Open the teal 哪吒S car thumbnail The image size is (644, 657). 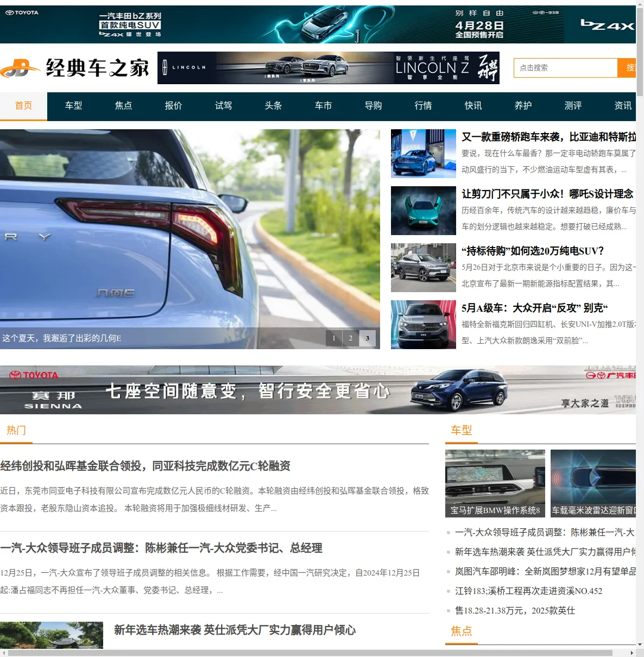click(424, 211)
